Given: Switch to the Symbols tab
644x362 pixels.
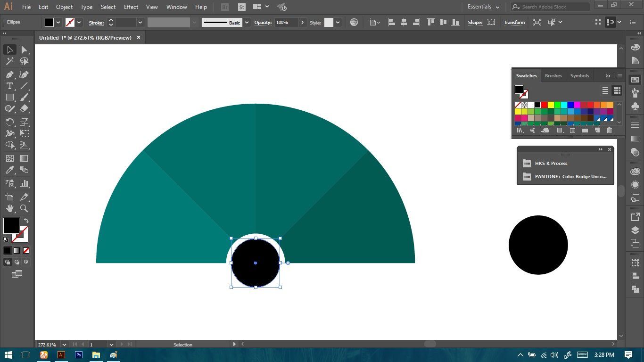Looking at the screenshot, I should [579, 75].
